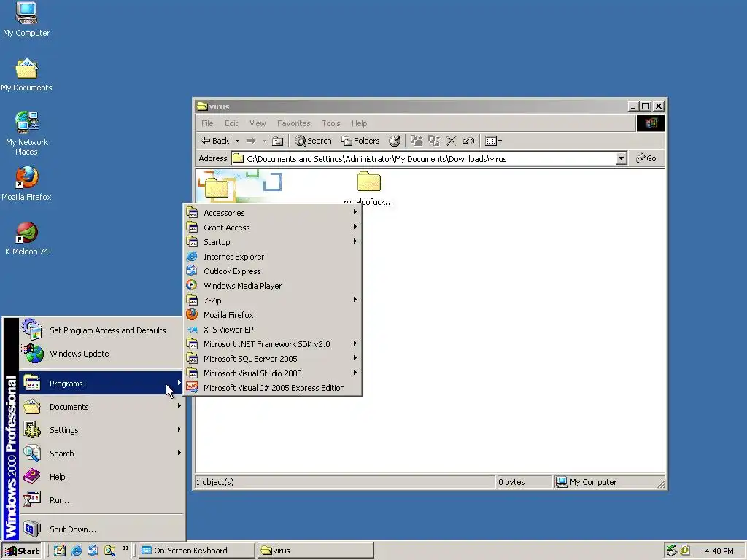The width and height of the screenshot is (747, 560).
Task: Expand the 7-Zip submenu
Action: click(273, 300)
